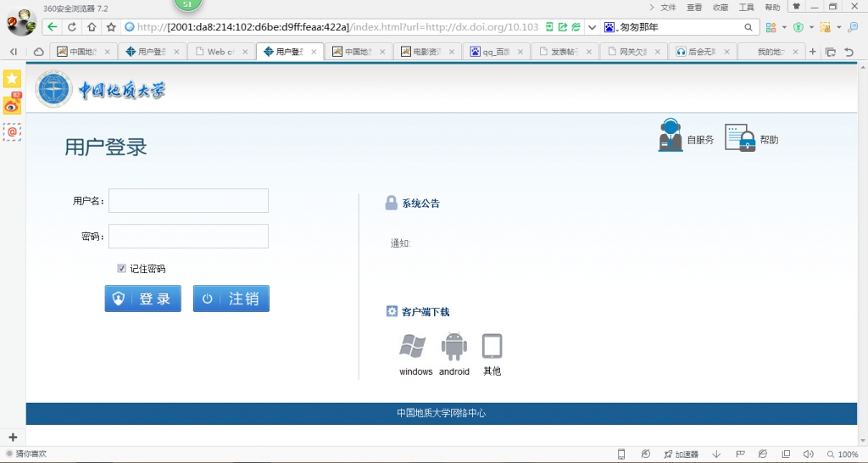Click the browser home button

pos(92,27)
